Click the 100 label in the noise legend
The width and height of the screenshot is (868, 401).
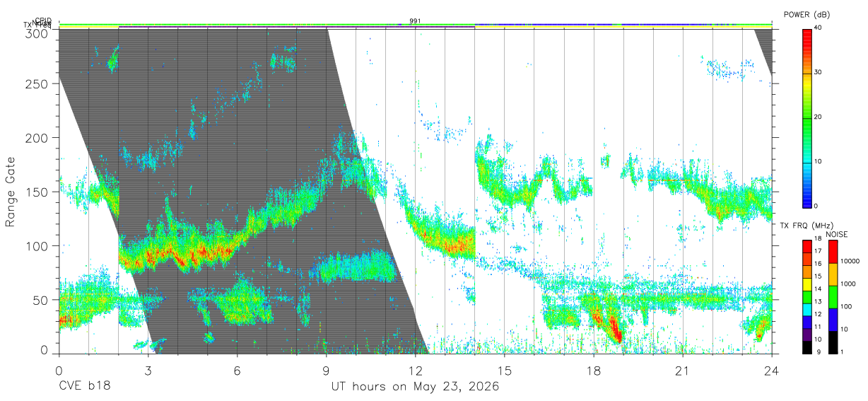(x=846, y=306)
